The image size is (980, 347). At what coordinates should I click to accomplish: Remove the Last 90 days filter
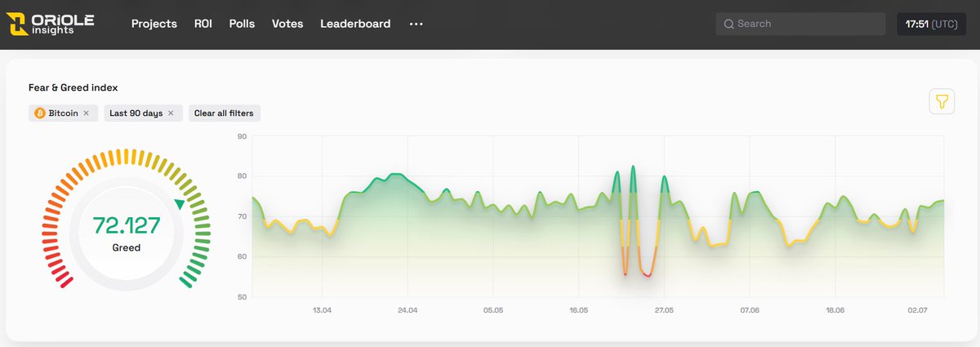click(171, 113)
